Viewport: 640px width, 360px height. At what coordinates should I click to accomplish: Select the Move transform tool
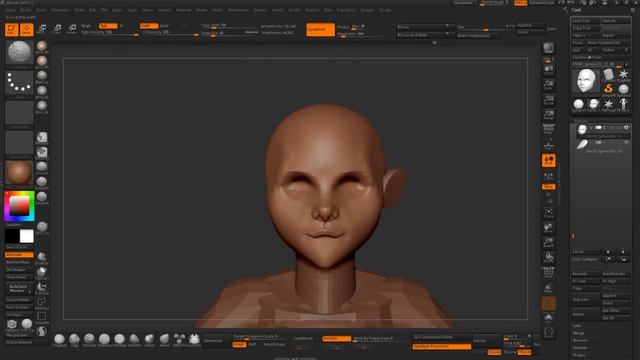[42, 29]
